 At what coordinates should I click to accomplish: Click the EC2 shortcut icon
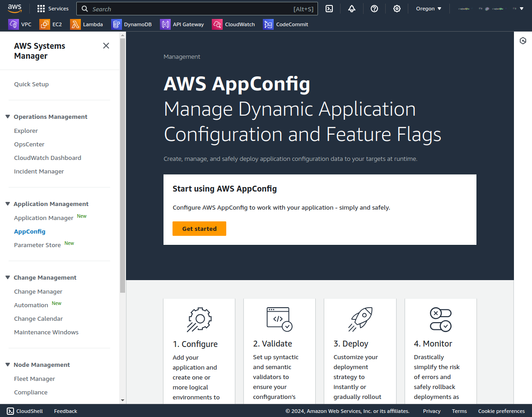45,24
